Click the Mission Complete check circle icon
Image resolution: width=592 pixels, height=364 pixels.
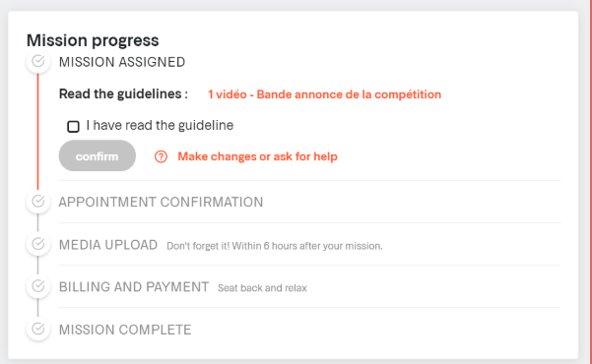tap(38, 329)
